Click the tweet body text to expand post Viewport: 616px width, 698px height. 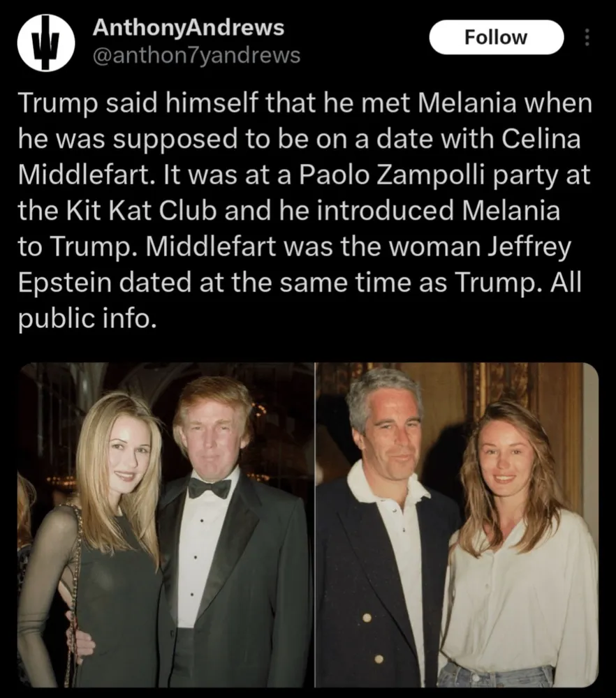point(305,210)
